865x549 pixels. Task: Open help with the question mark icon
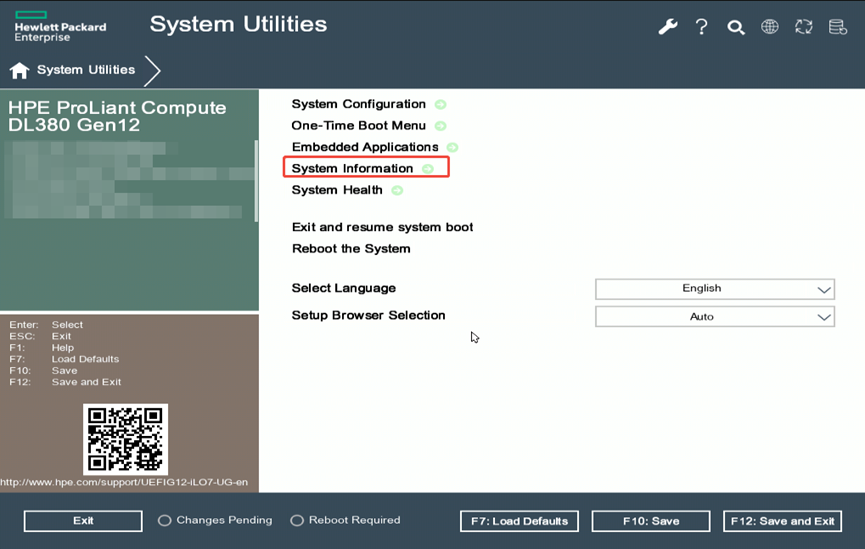pyautogui.click(x=702, y=27)
